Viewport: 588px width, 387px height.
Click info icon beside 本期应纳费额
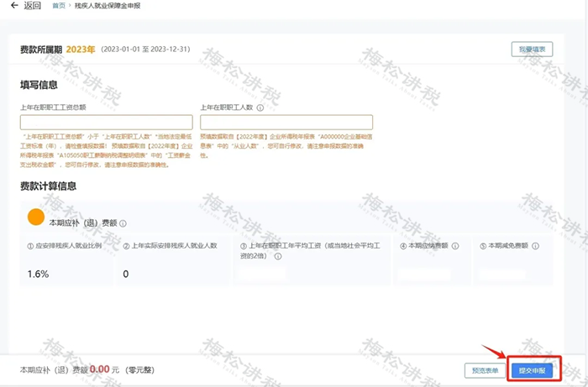[455, 246]
